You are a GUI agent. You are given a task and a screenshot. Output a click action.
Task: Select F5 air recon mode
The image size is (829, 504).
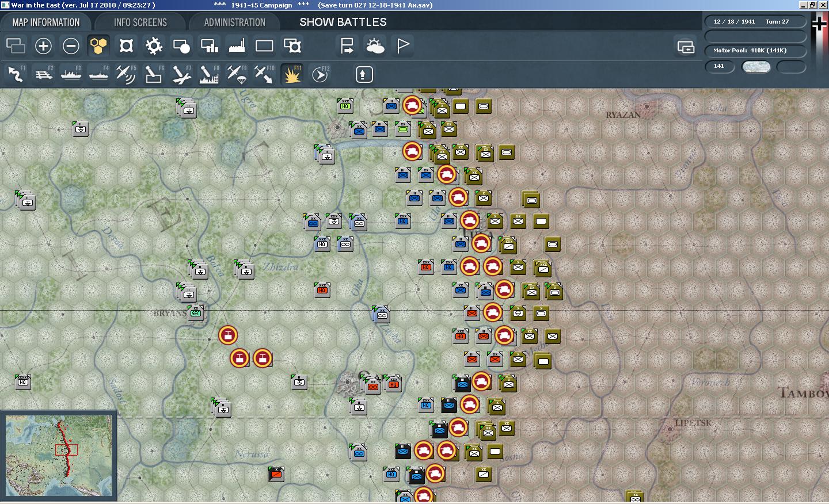(126, 74)
